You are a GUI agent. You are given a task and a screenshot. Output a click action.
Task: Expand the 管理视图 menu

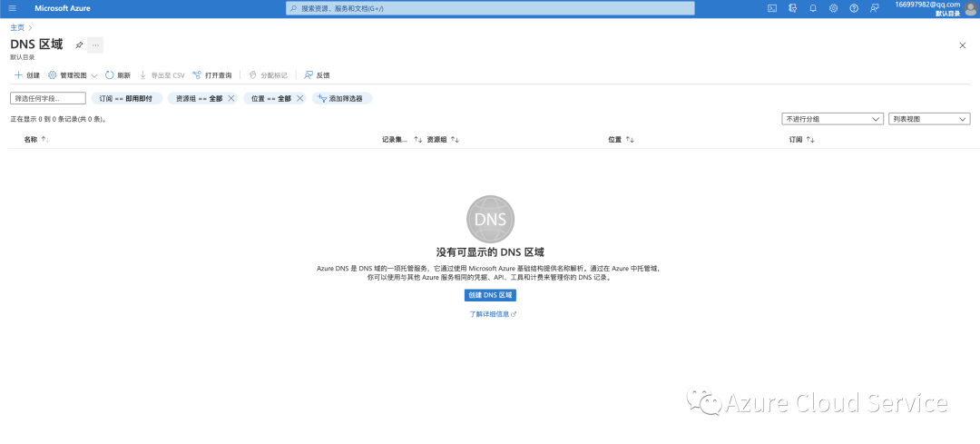point(73,75)
